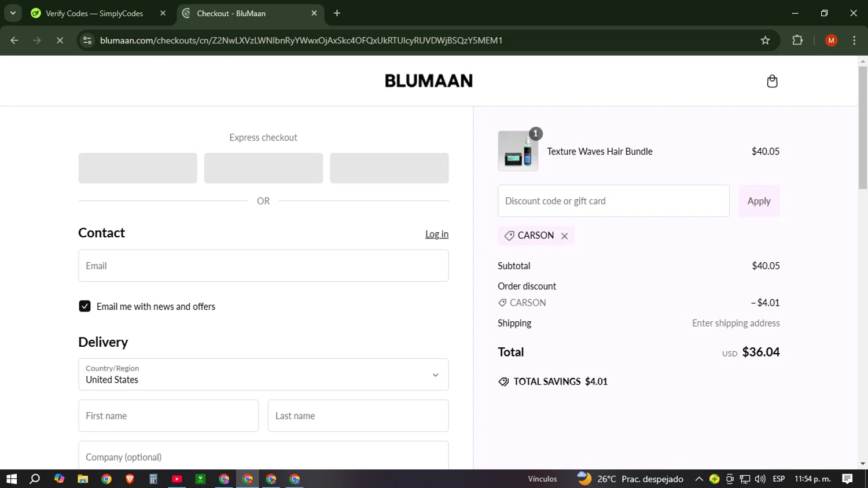
Task: Stop loading the page
Action: click(x=60, y=41)
